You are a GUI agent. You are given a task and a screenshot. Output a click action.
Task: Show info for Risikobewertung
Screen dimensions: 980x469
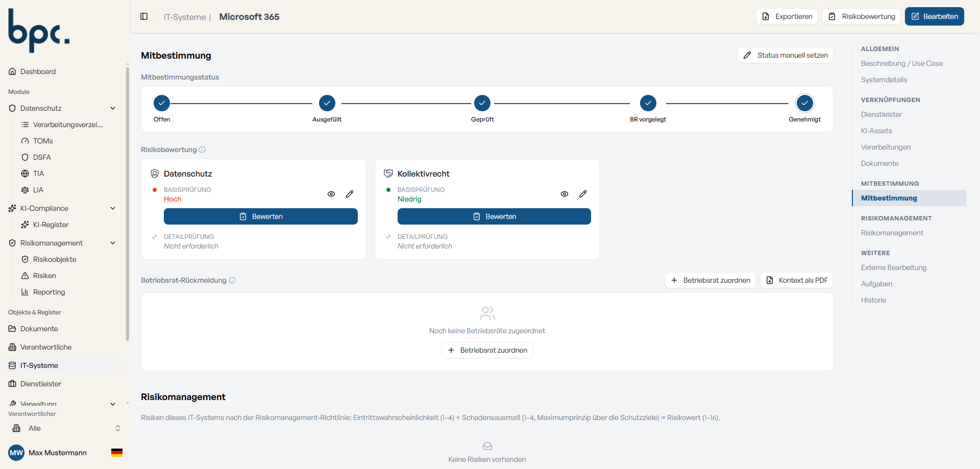pyautogui.click(x=202, y=150)
